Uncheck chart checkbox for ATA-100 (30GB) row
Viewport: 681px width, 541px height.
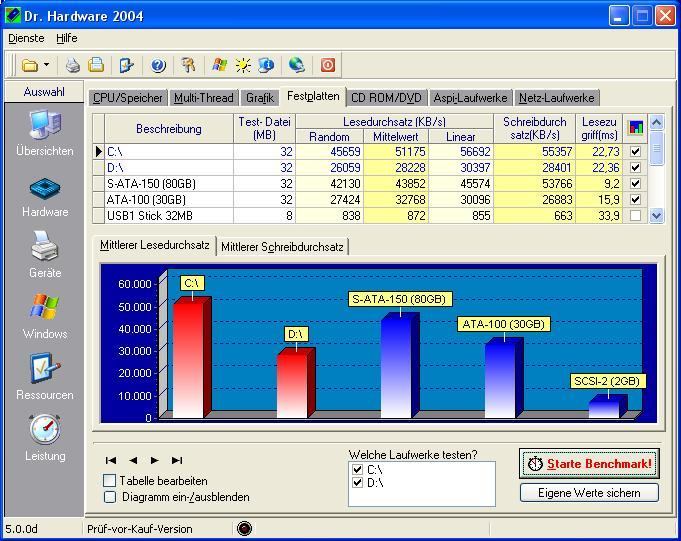coord(635,199)
